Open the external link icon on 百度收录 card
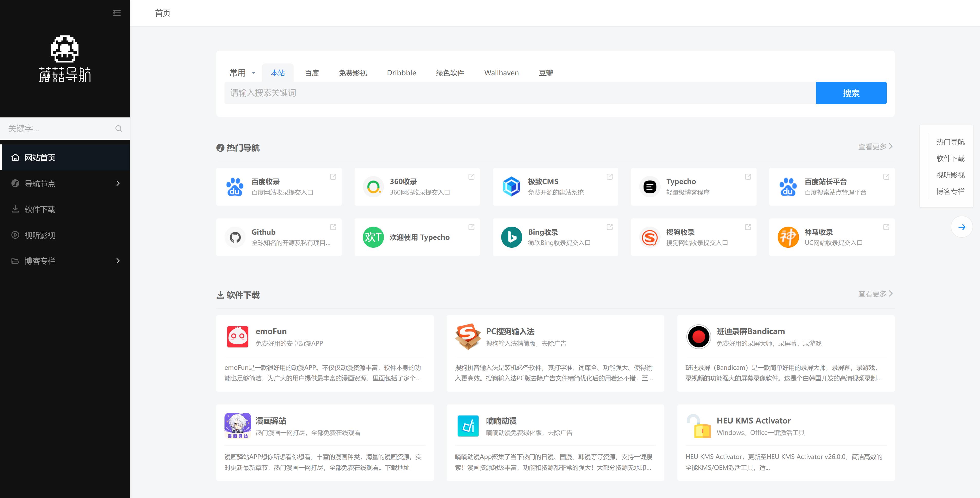 tap(333, 177)
